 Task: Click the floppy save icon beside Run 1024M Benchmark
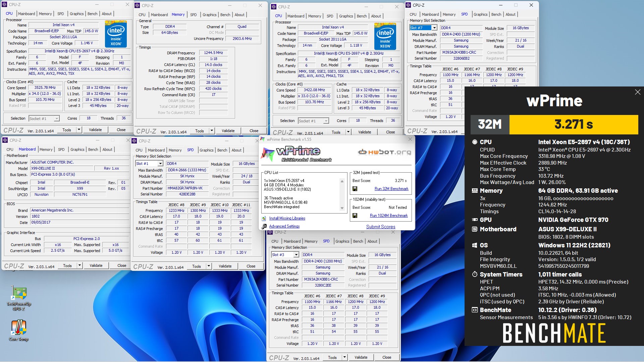click(x=355, y=216)
